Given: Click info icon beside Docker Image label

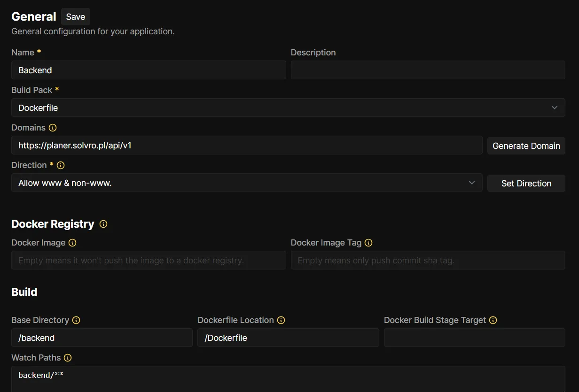Looking at the screenshot, I should (x=72, y=243).
